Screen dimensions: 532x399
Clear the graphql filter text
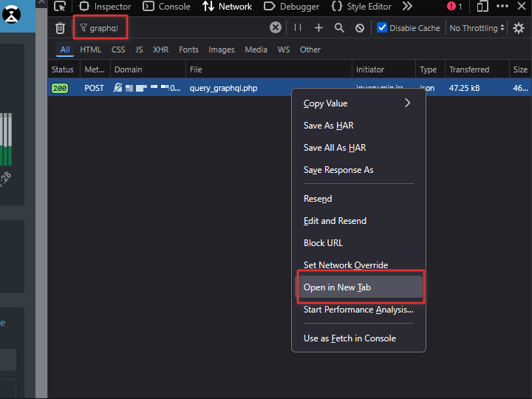pos(275,28)
